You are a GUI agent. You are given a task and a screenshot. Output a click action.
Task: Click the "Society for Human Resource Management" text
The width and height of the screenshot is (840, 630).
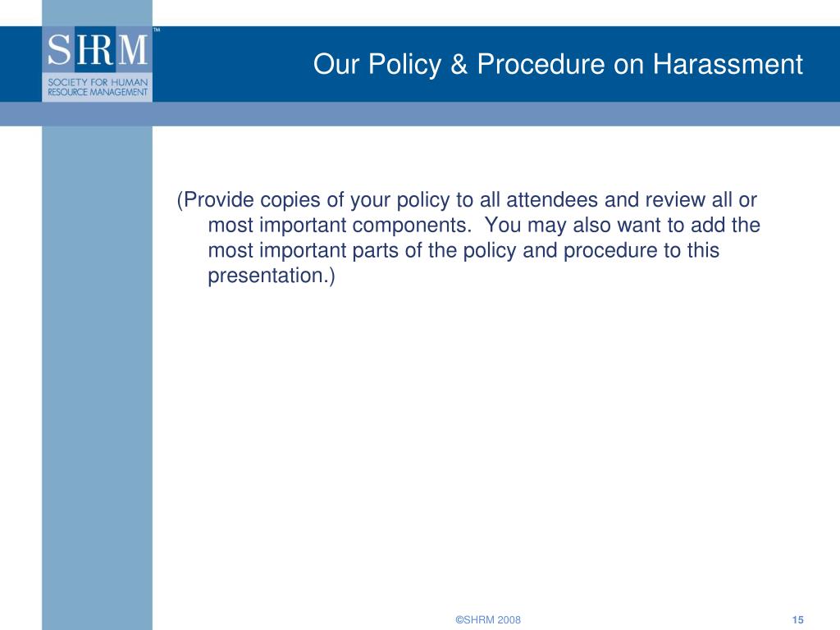tap(98, 87)
